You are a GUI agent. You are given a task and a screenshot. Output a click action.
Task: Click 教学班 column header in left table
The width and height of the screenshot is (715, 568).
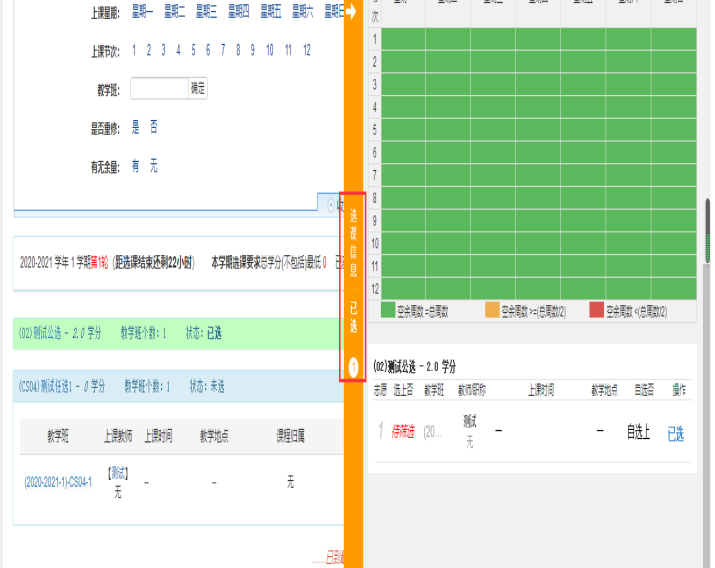58,436
